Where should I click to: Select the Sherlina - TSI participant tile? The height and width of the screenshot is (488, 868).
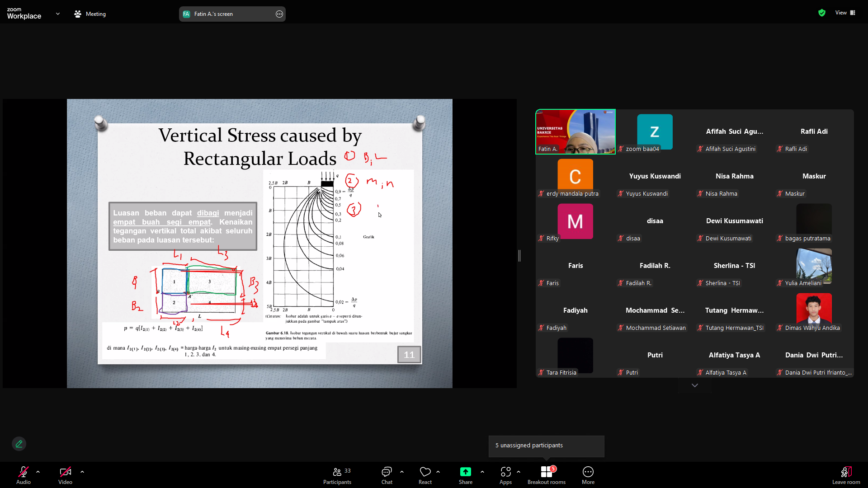[735, 266]
